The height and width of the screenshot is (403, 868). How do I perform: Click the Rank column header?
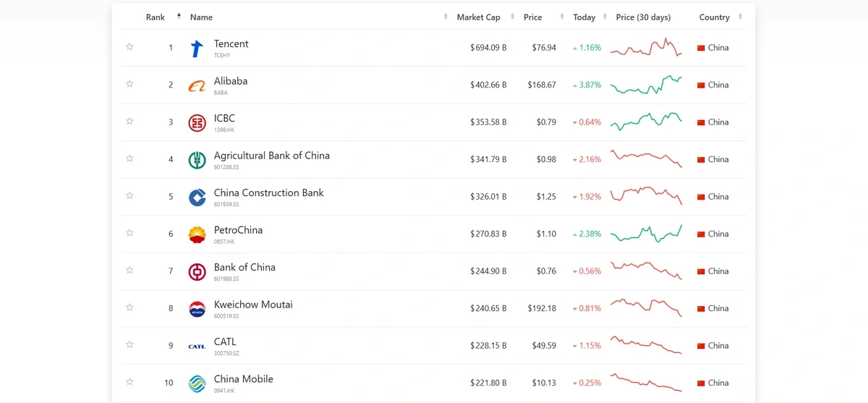156,17
